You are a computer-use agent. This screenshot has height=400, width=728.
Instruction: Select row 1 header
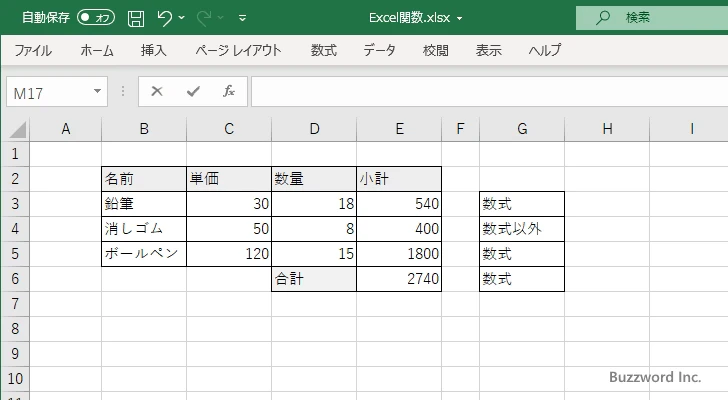(x=15, y=154)
